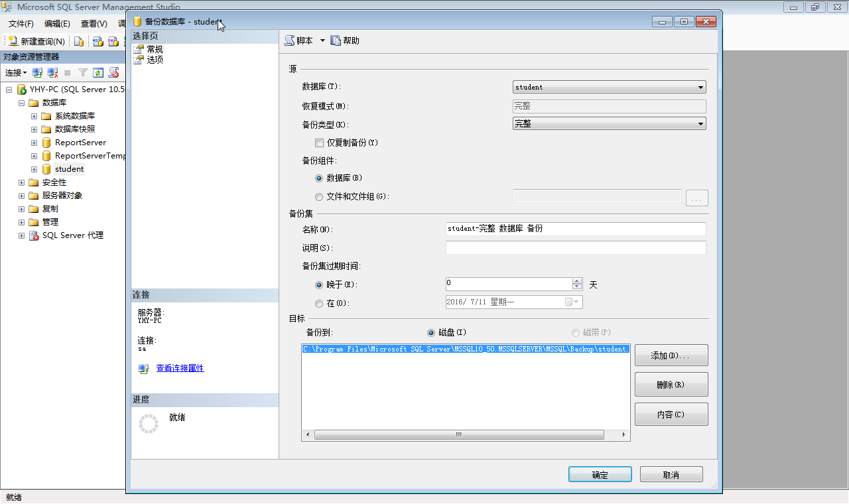Open the 脚本 dropdown arrow
The image size is (849, 504).
point(322,40)
